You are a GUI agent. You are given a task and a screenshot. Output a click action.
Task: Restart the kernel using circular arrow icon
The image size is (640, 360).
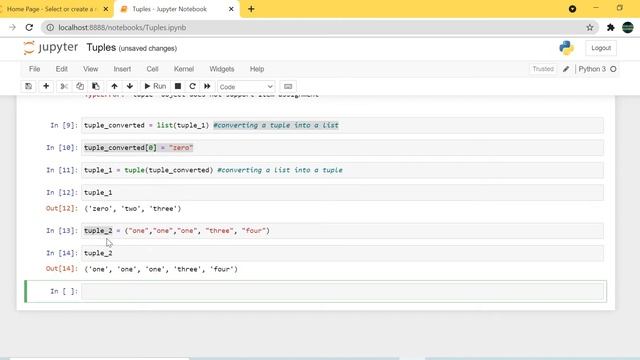[193, 86]
